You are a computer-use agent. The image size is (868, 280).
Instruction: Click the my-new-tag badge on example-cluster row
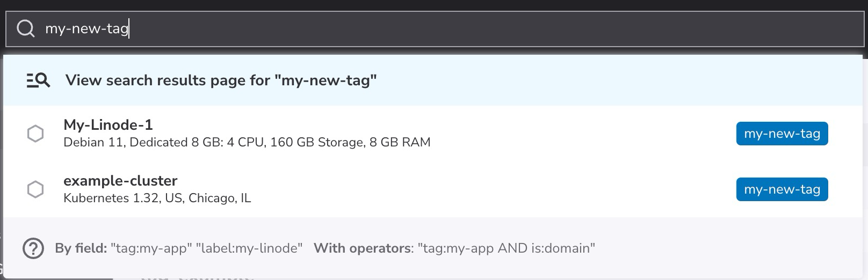click(782, 189)
